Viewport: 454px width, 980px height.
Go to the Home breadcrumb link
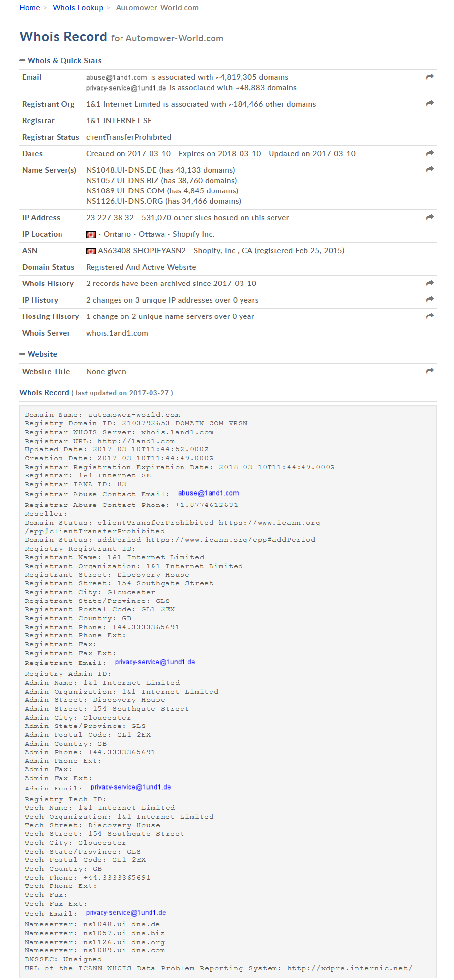30,8
